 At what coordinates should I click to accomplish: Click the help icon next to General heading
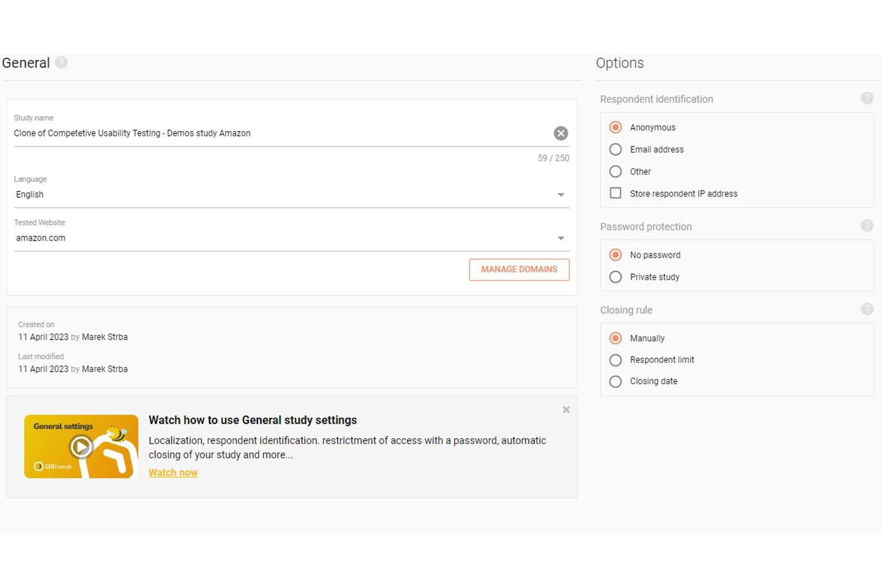point(61,63)
